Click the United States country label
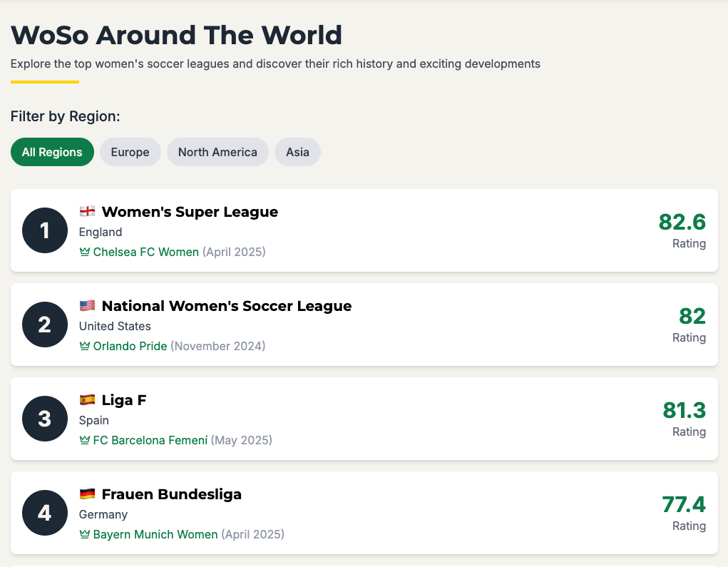728x567 pixels. [115, 327]
